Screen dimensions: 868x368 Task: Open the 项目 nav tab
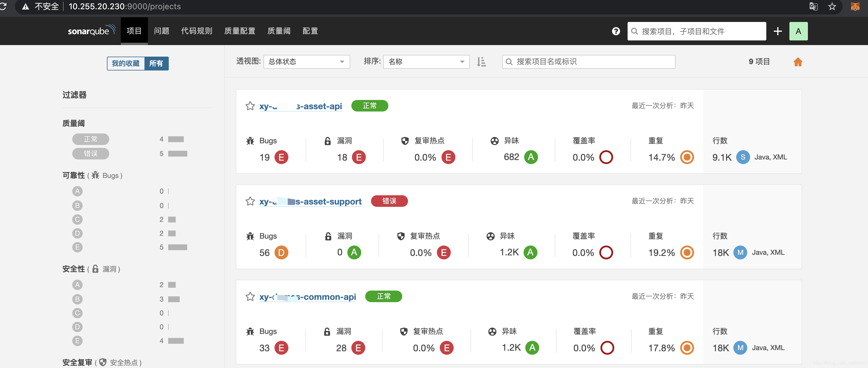pos(134,31)
